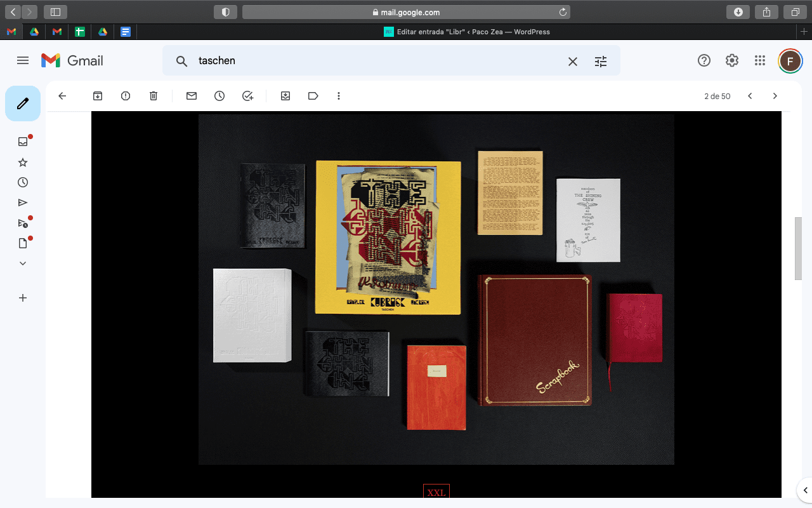This screenshot has width=812, height=508.
Task: Show Safari tab overview
Action: [x=795, y=12]
